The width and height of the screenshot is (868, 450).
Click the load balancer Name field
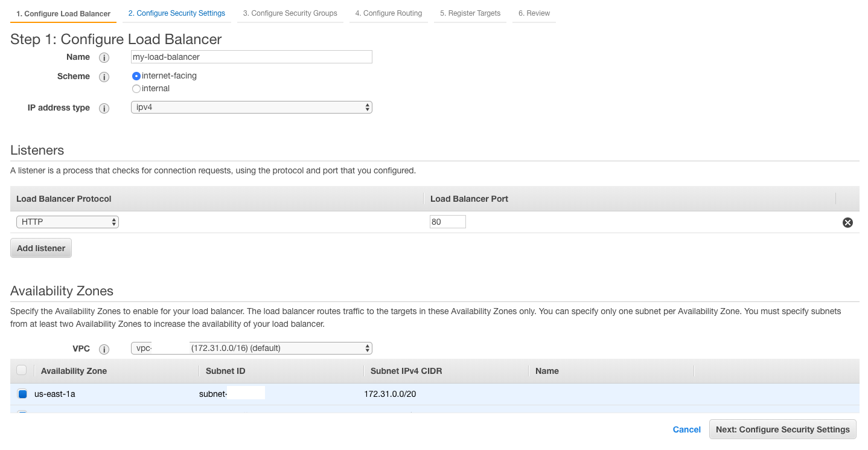251,57
